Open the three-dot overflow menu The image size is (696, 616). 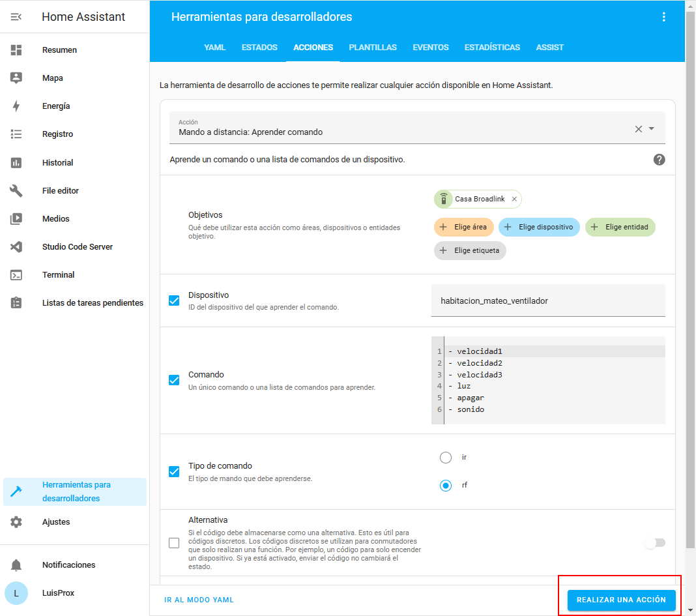tap(663, 17)
